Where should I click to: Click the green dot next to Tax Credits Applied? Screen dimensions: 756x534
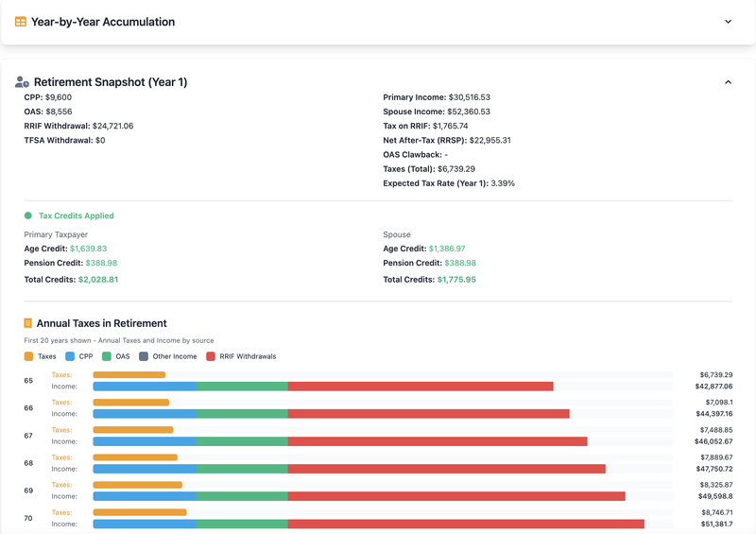(x=28, y=215)
